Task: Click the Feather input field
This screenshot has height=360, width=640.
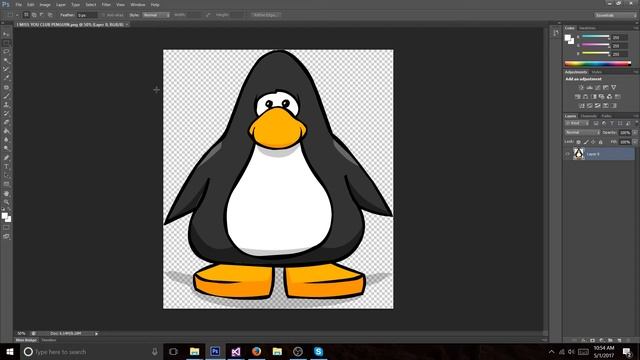Action: click(x=87, y=15)
